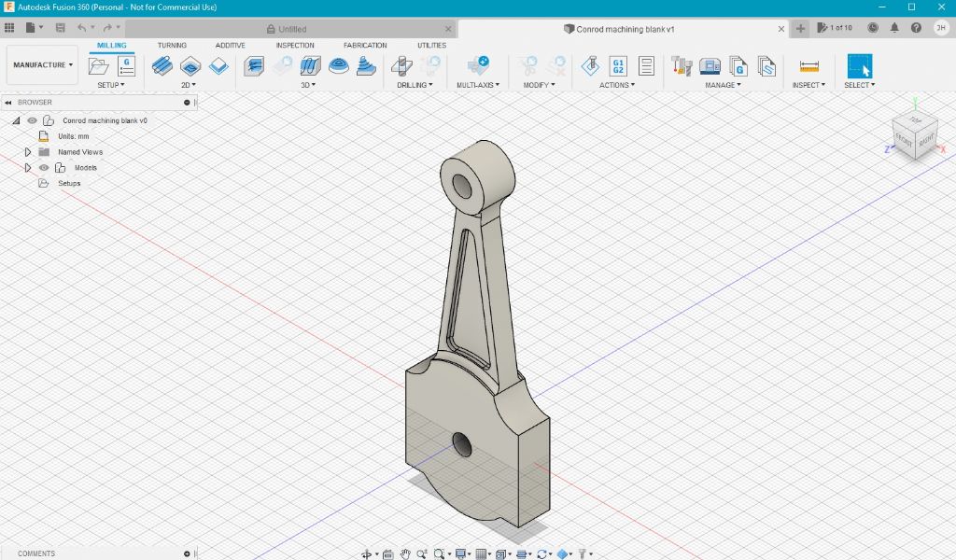956x560 pixels.
Task: Select the 3D Adaptive Clearing tool
Action: click(x=254, y=66)
